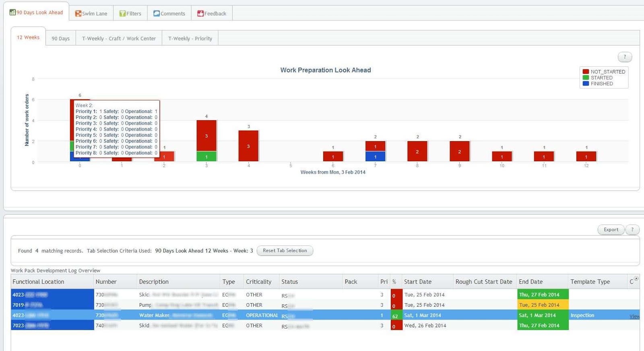Click the 62 percent cell in Water Maker row

click(x=396, y=315)
